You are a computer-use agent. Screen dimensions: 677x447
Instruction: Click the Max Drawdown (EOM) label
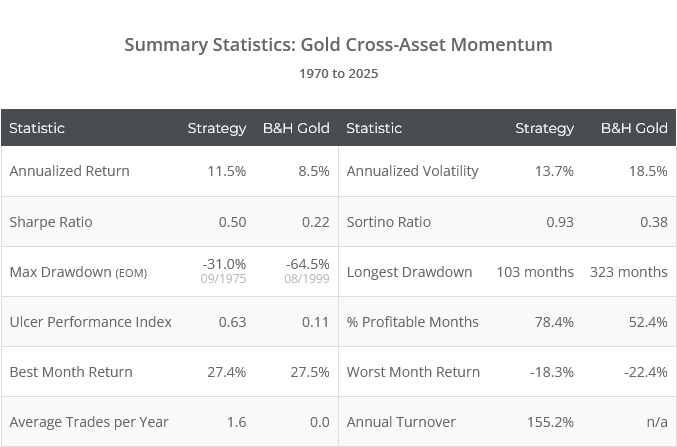pos(78,272)
